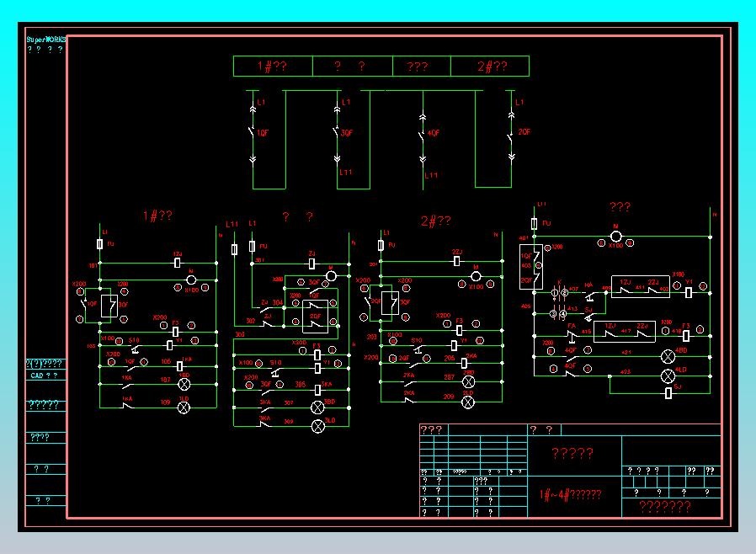Image resolution: width=756 pixels, height=554 pixels.
Task: Pick the 2ZJ relay coil on wire 201
Action: click(456, 261)
